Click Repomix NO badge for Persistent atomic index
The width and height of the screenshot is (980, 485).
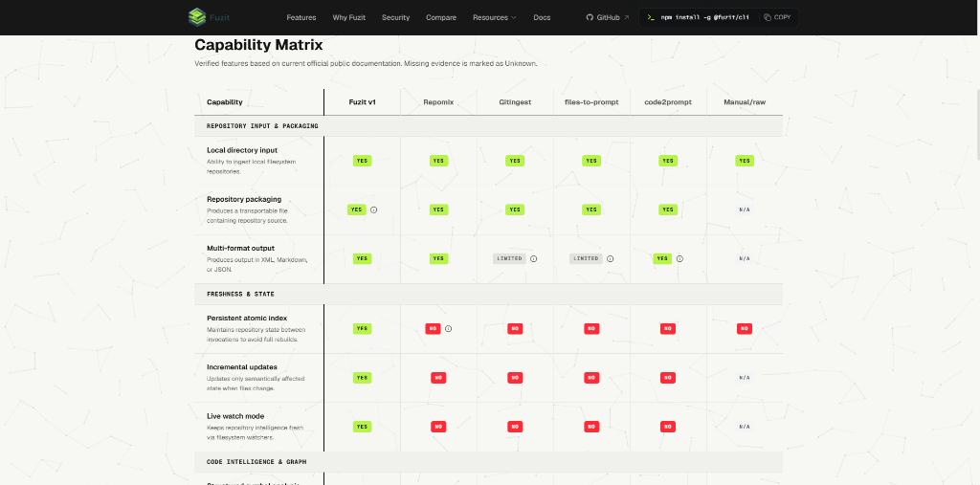434,329
